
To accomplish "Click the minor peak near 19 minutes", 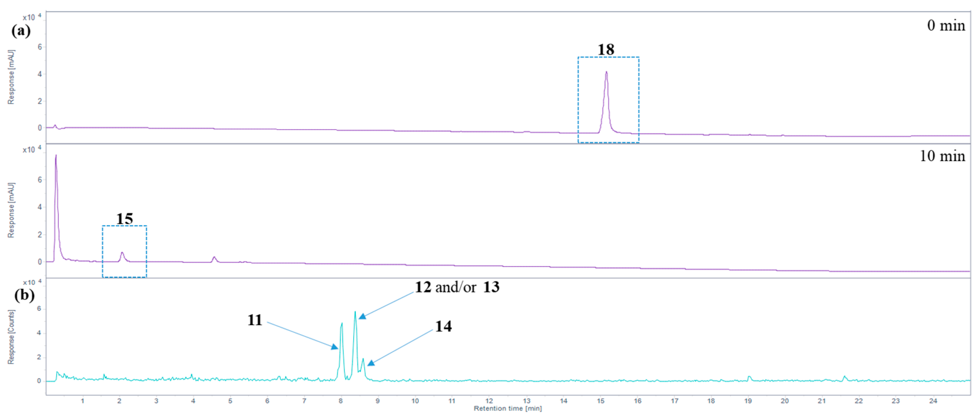I will pyautogui.click(x=749, y=376).
